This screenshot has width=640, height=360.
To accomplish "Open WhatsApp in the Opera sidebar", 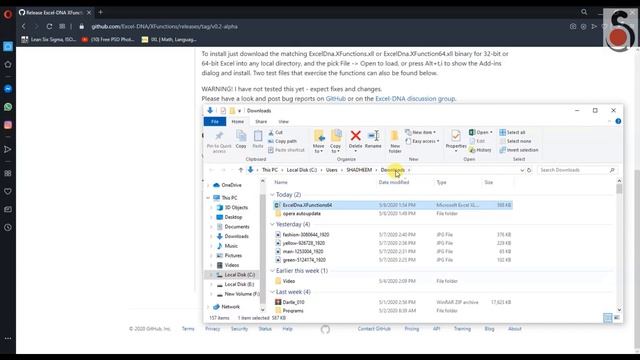I will click(x=8, y=107).
